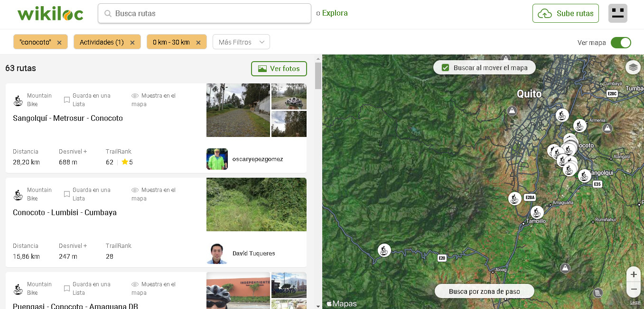Open the bike helmet photo thumbnail
This screenshot has width=644, height=309.
click(289, 97)
